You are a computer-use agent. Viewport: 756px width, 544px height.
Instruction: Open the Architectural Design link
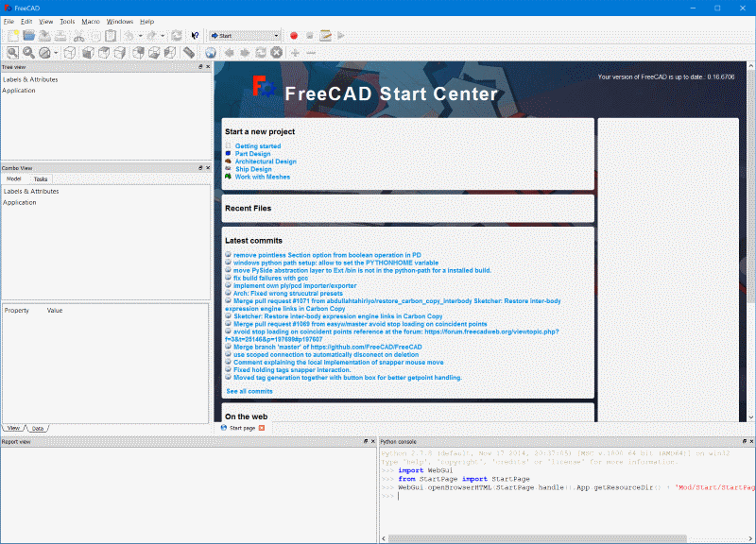click(266, 161)
